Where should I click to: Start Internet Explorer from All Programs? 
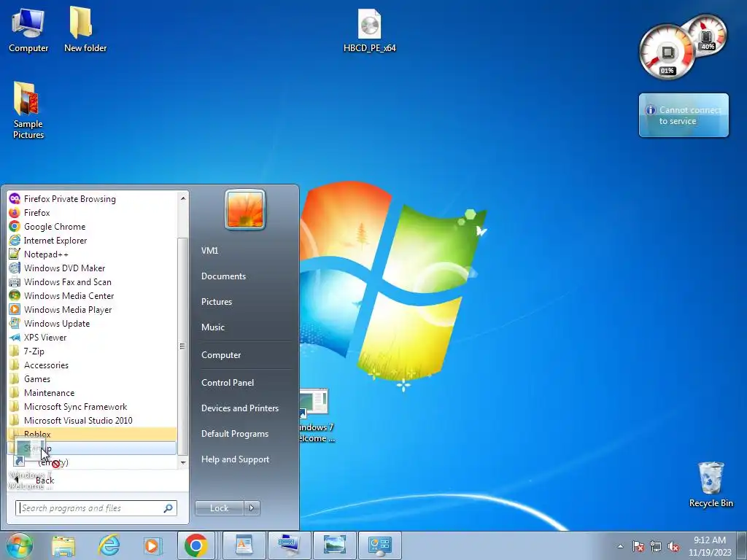point(92,241)
